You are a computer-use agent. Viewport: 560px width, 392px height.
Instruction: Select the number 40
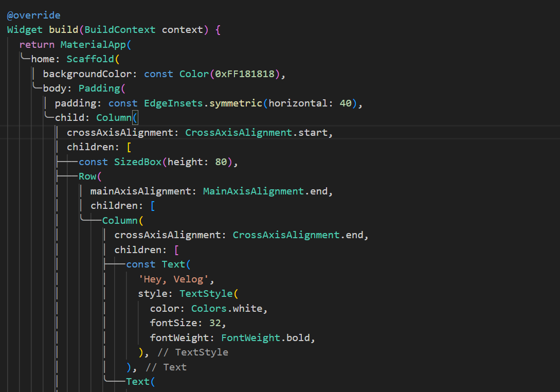pyautogui.click(x=346, y=103)
